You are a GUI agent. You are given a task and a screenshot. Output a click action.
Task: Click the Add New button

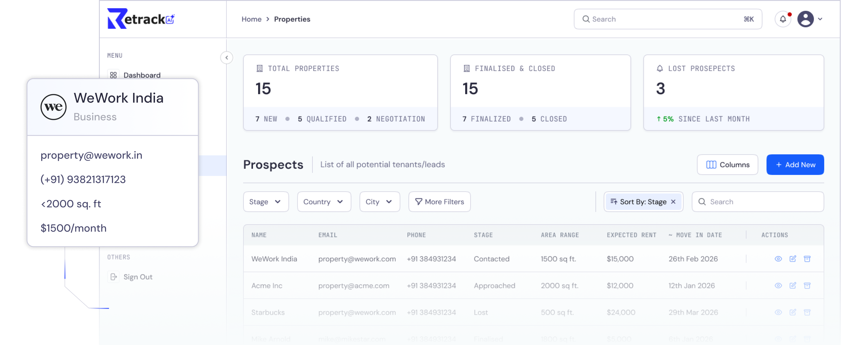pyautogui.click(x=795, y=165)
